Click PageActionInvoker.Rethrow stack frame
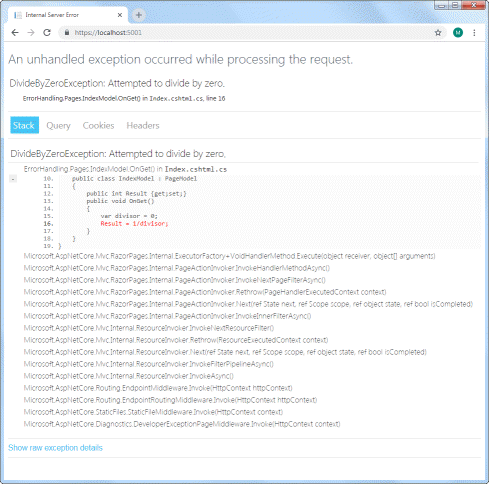 205,292
